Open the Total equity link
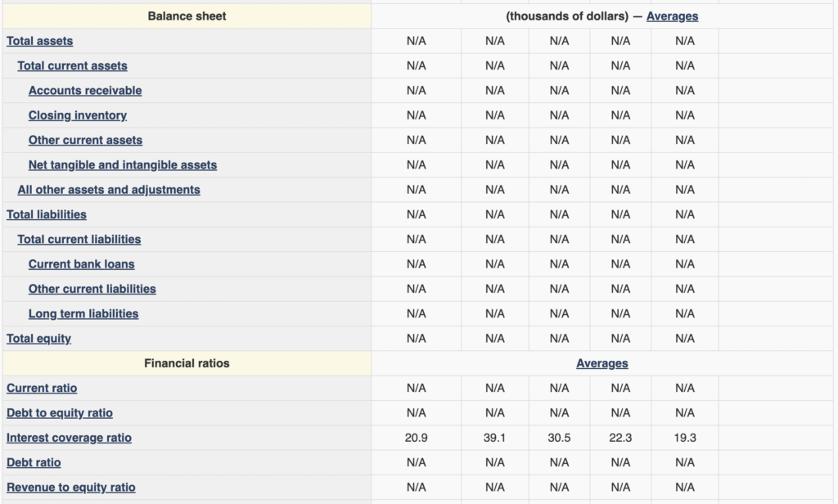 pos(38,338)
